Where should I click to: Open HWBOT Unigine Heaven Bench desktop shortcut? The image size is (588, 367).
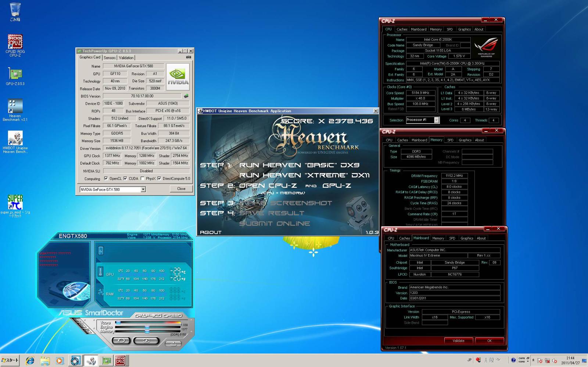[x=15, y=142]
